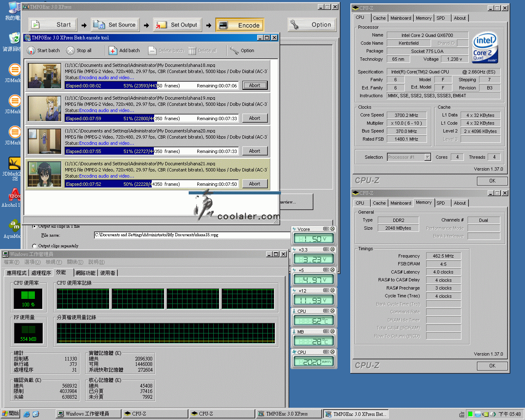This screenshot has height=420, width=525.
Task: Open batch tool Option wrench icon
Action: coord(234,50)
